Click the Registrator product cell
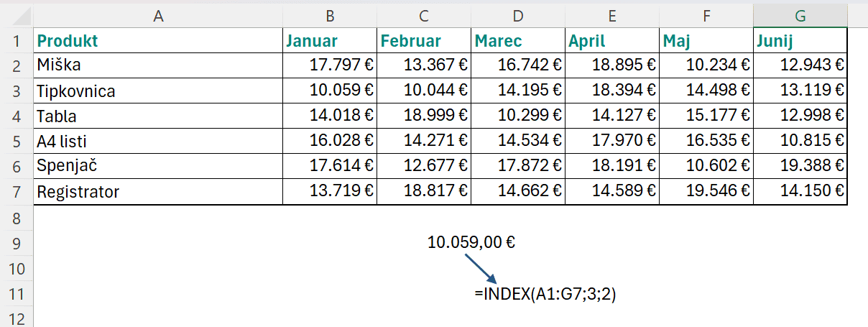868x327 pixels. tap(158, 192)
